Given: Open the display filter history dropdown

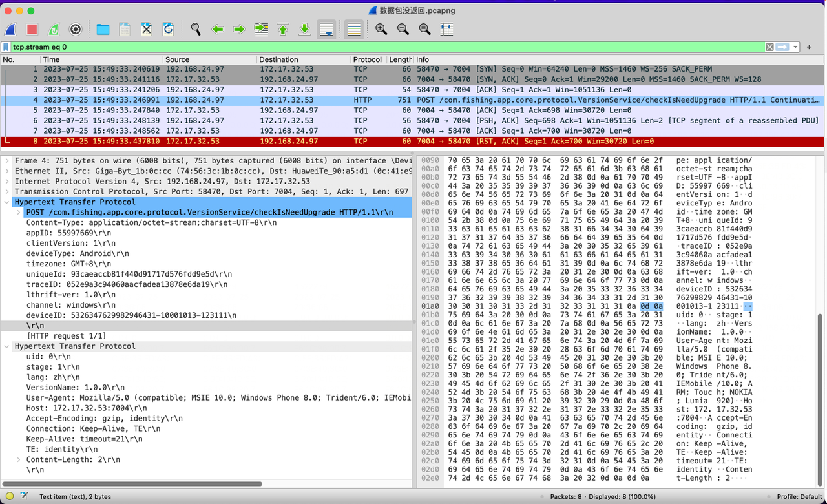Looking at the screenshot, I should 795,47.
